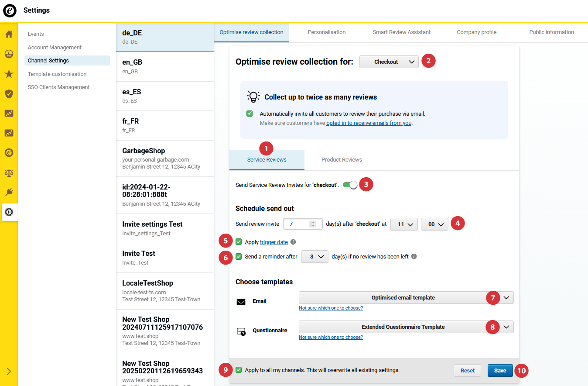
Task: Click the gauge dashboard sidebar icon
Action: (x=9, y=54)
